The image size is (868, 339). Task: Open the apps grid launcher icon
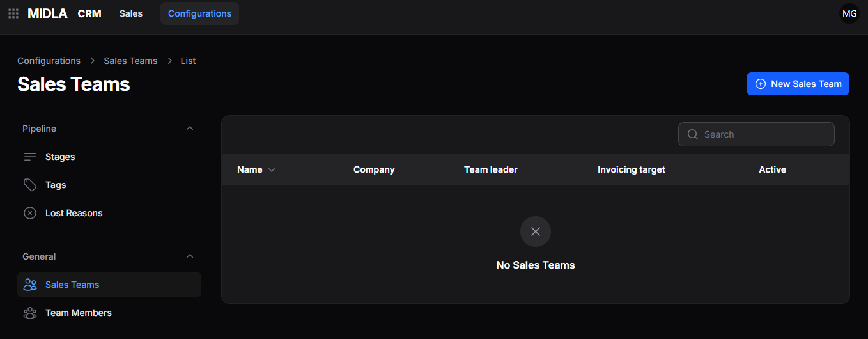click(13, 13)
